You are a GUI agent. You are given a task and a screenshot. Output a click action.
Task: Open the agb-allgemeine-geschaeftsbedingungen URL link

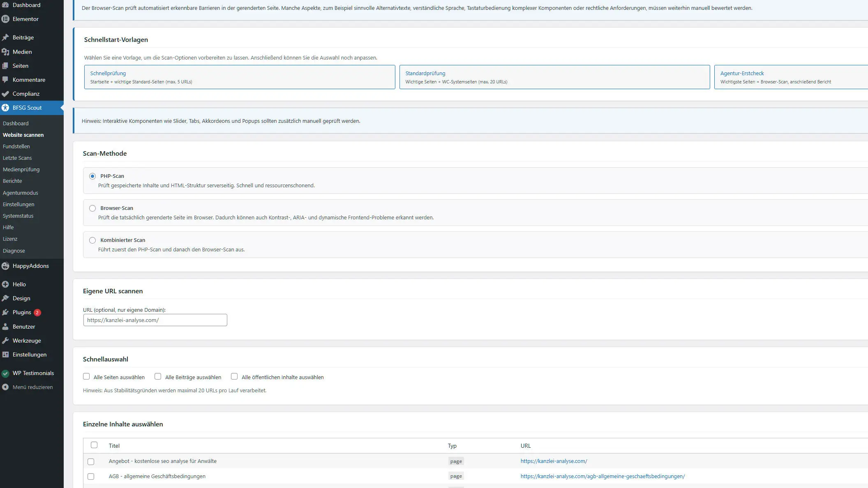click(x=603, y=476)
